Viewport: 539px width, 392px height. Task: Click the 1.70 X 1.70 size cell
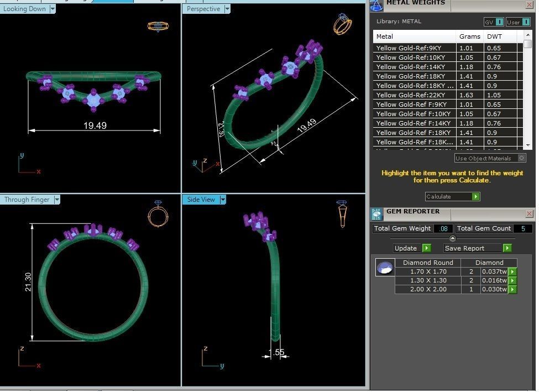tap(428, 271)
